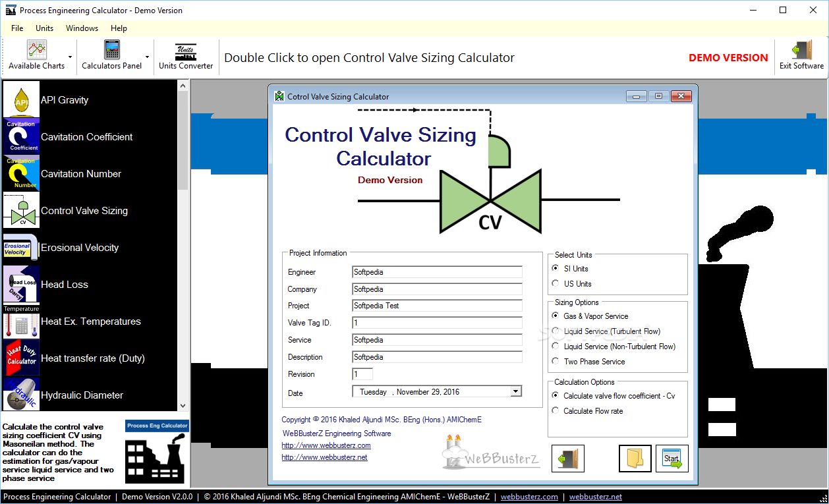Choose Gas & Vapor Service option
Screen dimensions: 829x504
tap(556, 316)
